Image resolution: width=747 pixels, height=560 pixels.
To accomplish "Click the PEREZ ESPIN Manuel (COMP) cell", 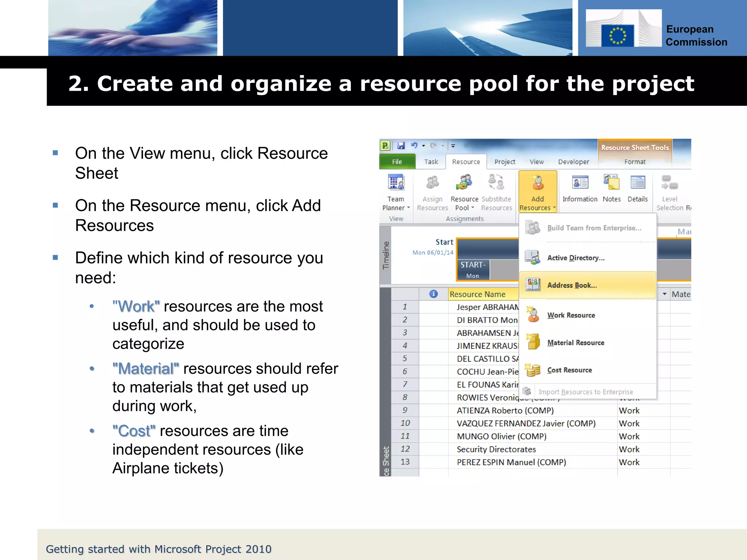I will (x=533, y=462).
